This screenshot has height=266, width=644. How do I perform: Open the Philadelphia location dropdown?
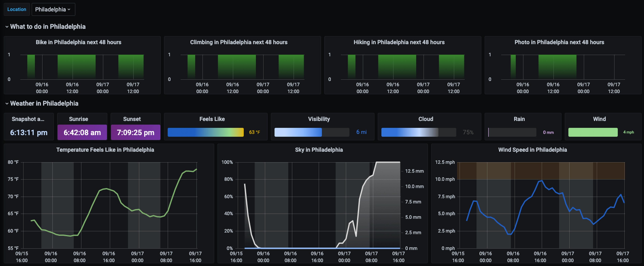point(53,10)
